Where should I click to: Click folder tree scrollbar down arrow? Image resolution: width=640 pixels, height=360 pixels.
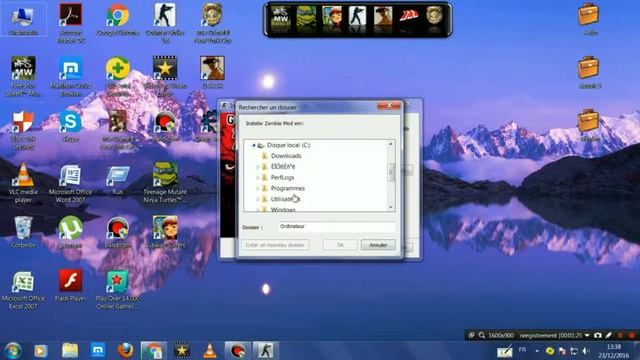tap(391, 207)
